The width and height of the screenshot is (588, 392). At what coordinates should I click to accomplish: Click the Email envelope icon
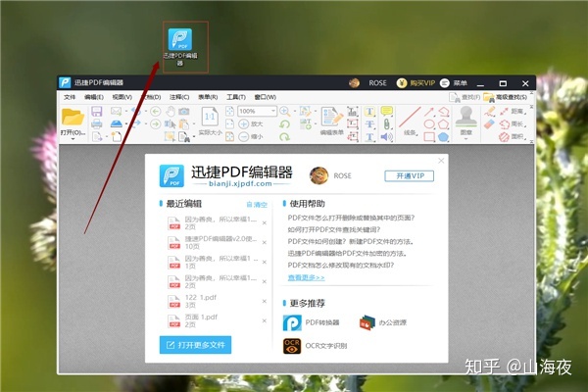pos(116,111)
